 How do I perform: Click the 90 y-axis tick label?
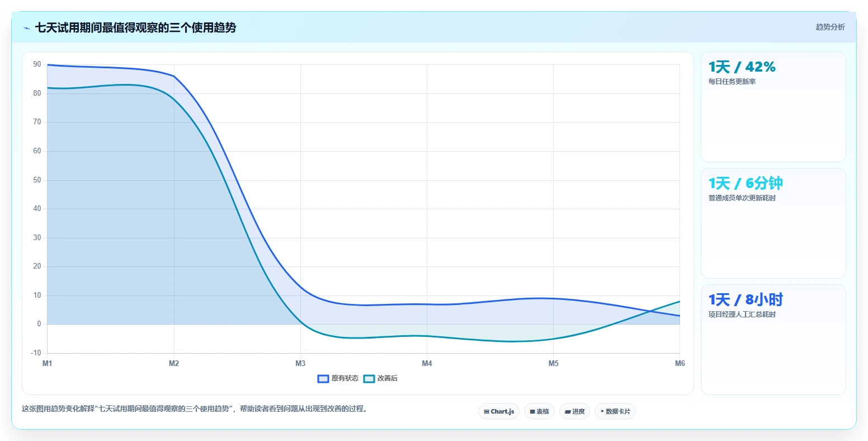coord(37,64)
